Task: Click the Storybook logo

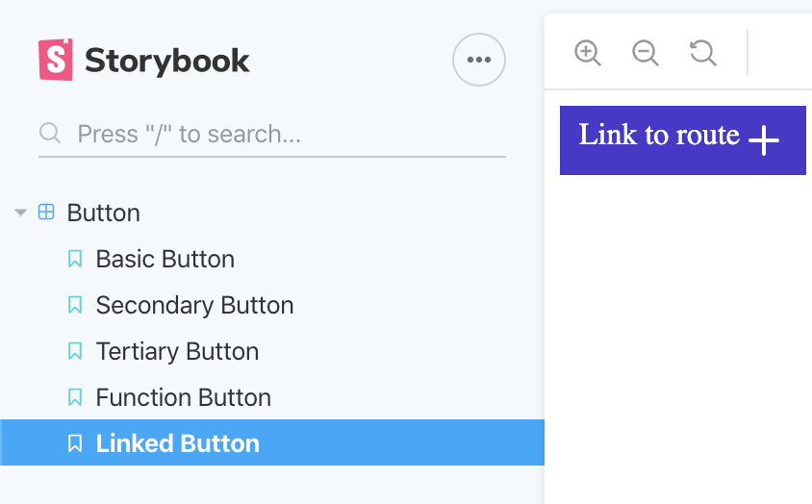Action: click(143, 60)
